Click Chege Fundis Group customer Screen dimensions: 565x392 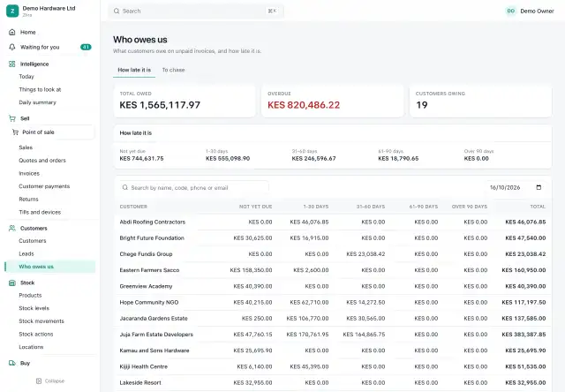coord(146,254)
